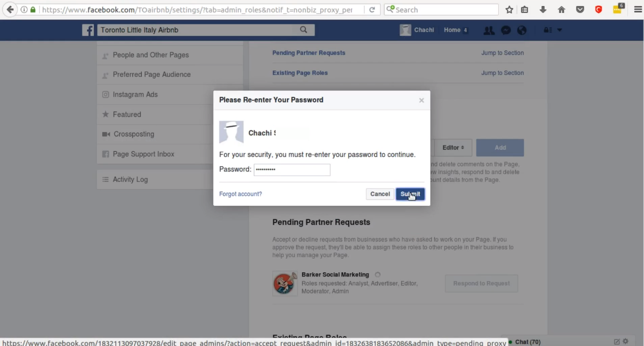Focus the Password input field
Viewport: 644px width, 346px height.
tap(292, 170)
